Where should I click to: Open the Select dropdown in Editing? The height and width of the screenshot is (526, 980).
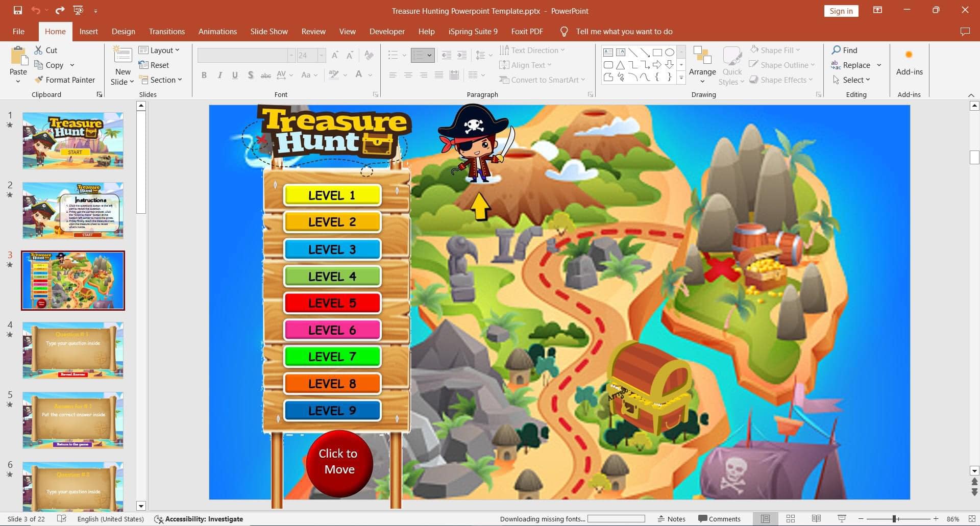point(851,80)
